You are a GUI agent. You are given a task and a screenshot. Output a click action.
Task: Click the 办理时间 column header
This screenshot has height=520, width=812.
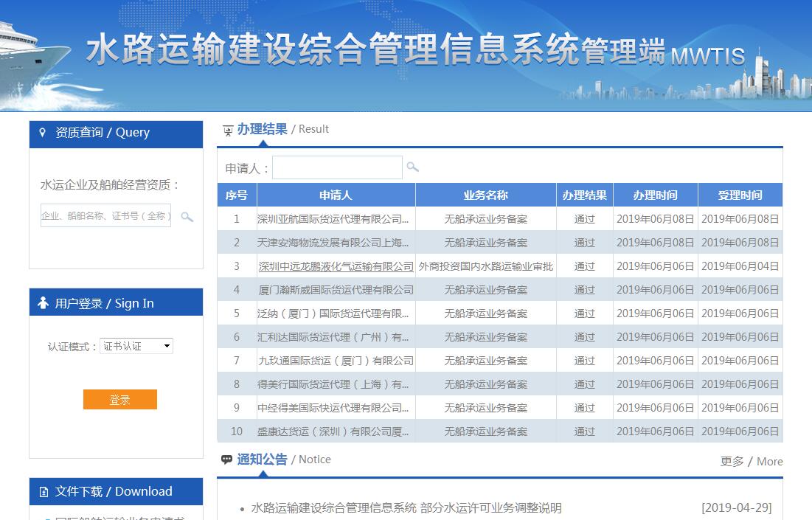pos(655,195)
